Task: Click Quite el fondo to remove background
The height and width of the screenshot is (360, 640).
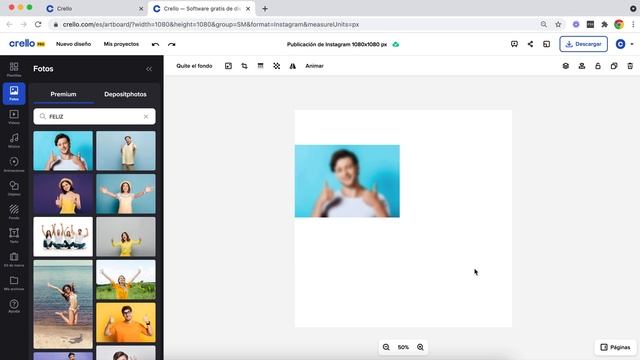Action: click(x=194, y=66)
